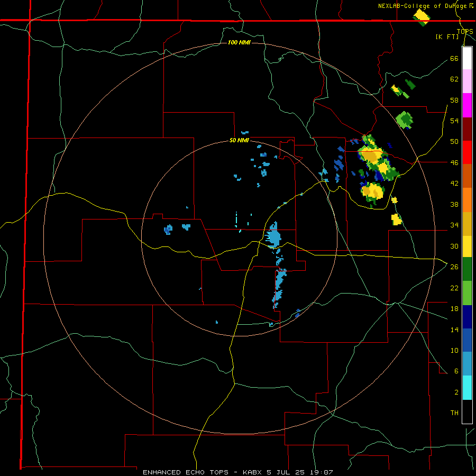The image size is (476, 476).
Task: Click the legend value 38
Action: click(454, 204)
